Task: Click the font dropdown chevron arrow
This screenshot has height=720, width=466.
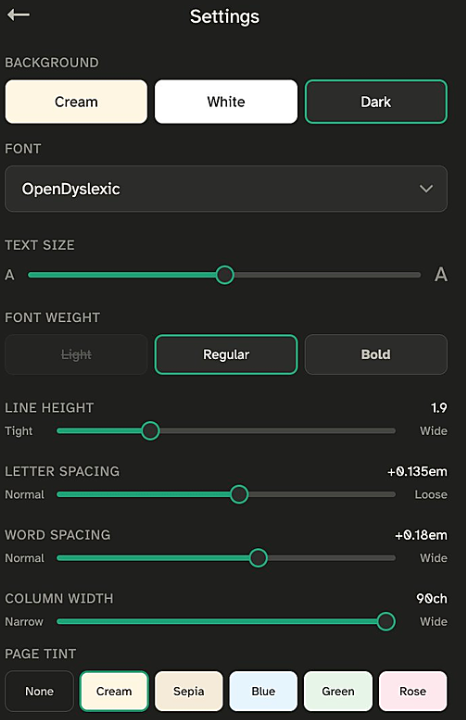Action: (426, 189)
